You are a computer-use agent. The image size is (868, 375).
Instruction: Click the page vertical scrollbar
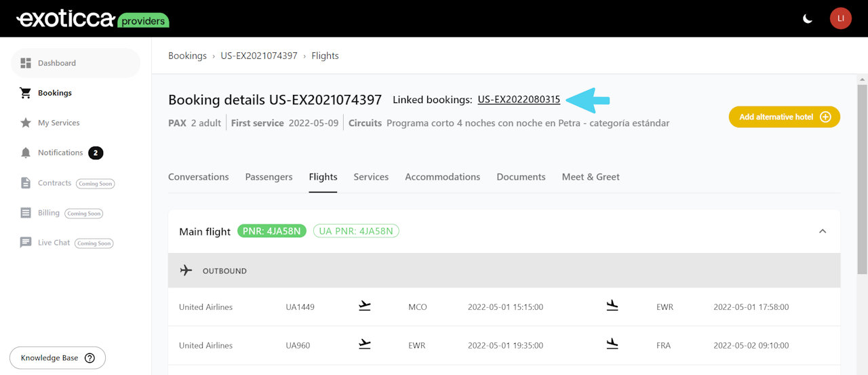862,179
